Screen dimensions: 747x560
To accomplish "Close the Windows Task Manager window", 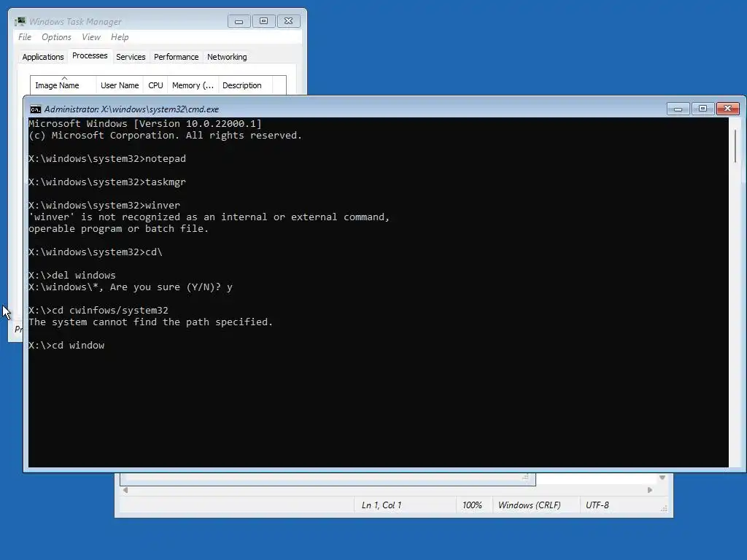I will coord(289,21).
